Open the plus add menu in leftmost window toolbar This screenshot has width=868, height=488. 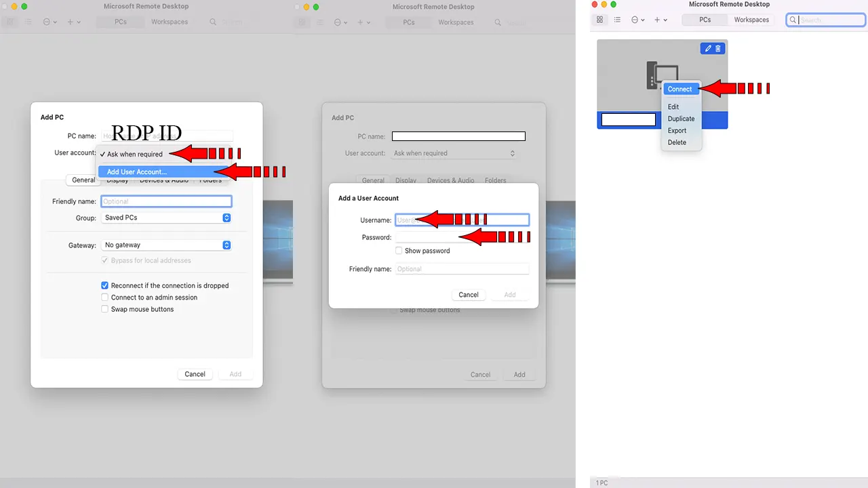73,22
